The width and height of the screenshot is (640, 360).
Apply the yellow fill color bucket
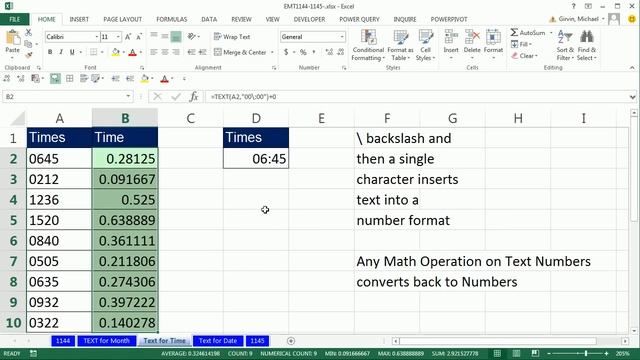[x=116, y=52]
